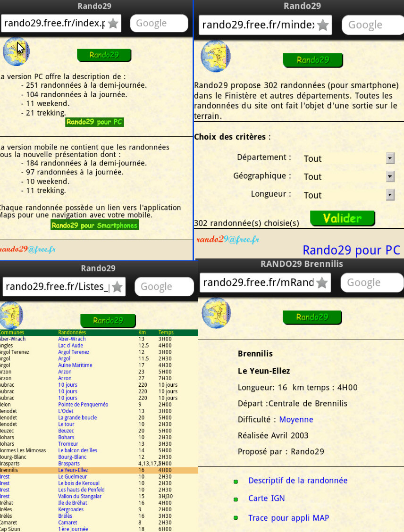Click the green Rando29 button on index page

click(x=104, y=55)
